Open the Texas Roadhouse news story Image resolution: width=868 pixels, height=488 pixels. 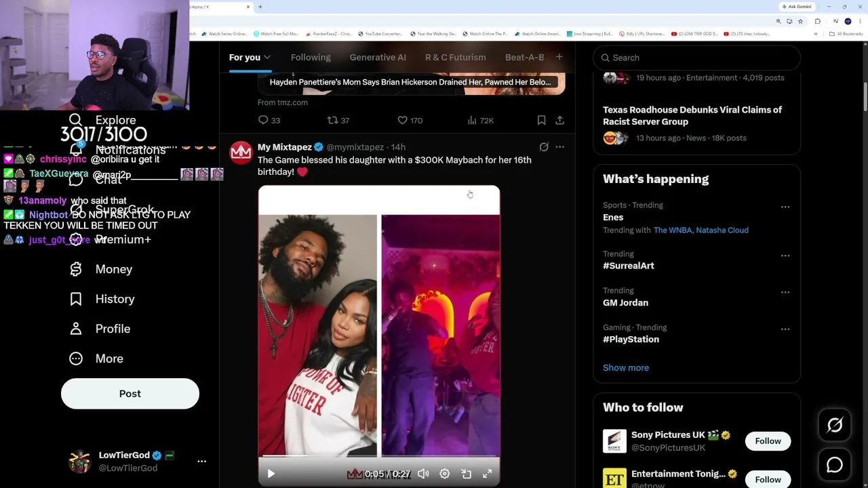[x=692, y=116]
